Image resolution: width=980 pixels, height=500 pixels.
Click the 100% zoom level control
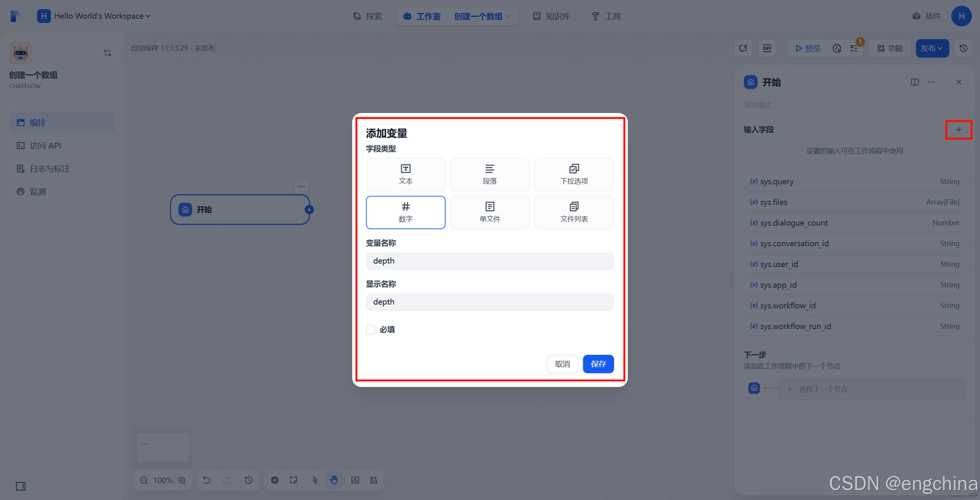tap(163, 480)
